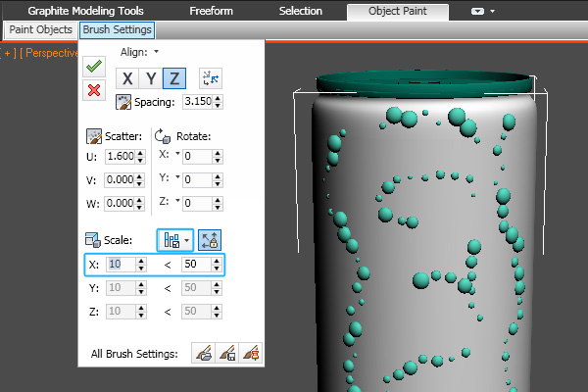Cancel with the red X icon
The image size is (588, 392).
94,90
